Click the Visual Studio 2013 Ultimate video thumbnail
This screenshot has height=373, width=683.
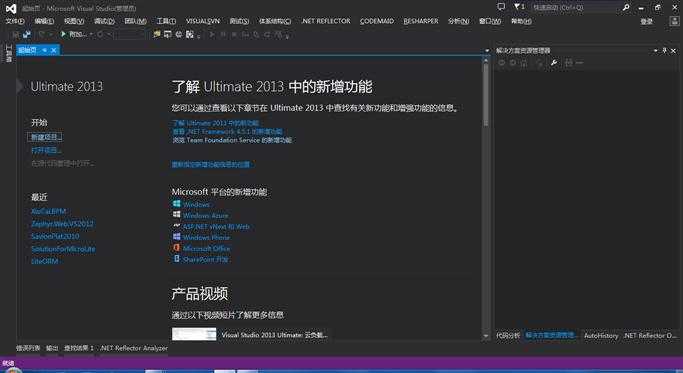[194, 334]
